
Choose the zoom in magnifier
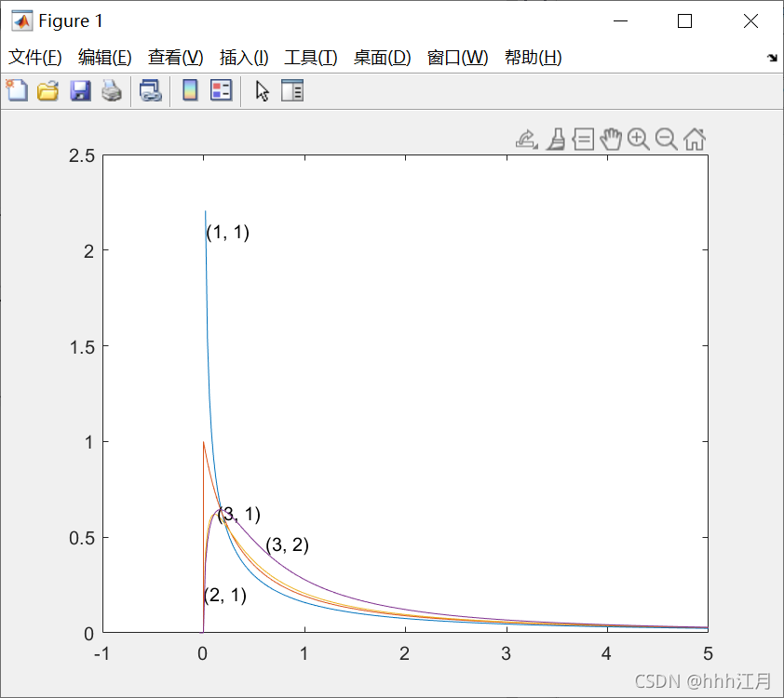click(639, 140)
